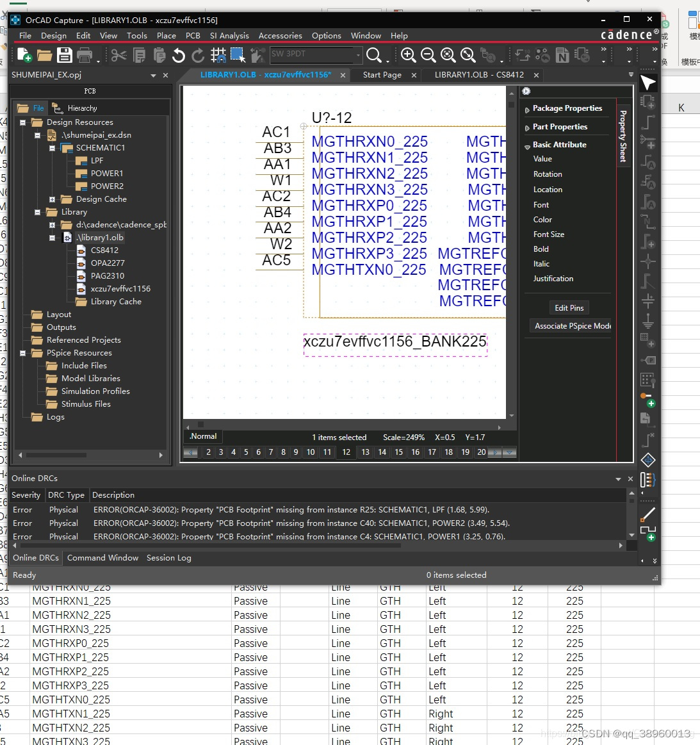Collapse the PSpice Resources node

tap(23, 353)
